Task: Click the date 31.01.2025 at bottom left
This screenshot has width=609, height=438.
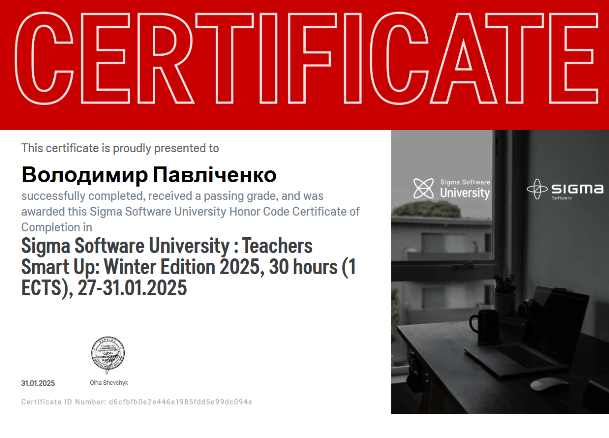Action: pyautogui.click(x=38, y=383)
